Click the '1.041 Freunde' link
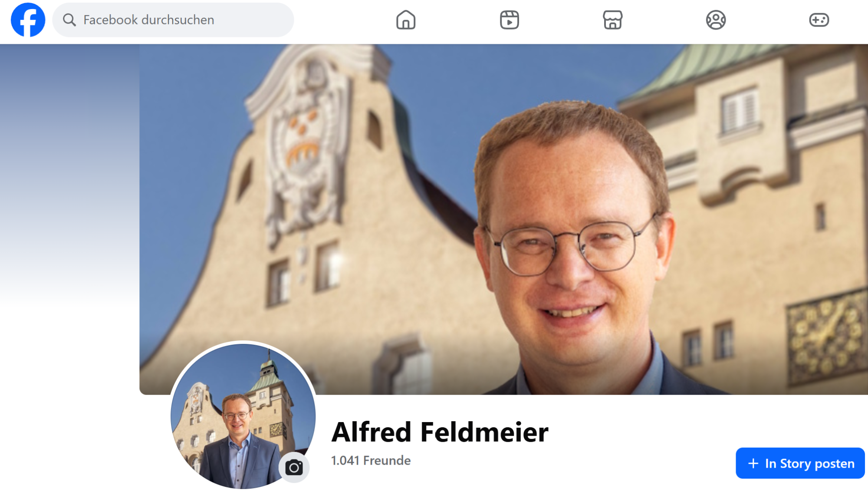868x502 pixels. click(371, 460)
